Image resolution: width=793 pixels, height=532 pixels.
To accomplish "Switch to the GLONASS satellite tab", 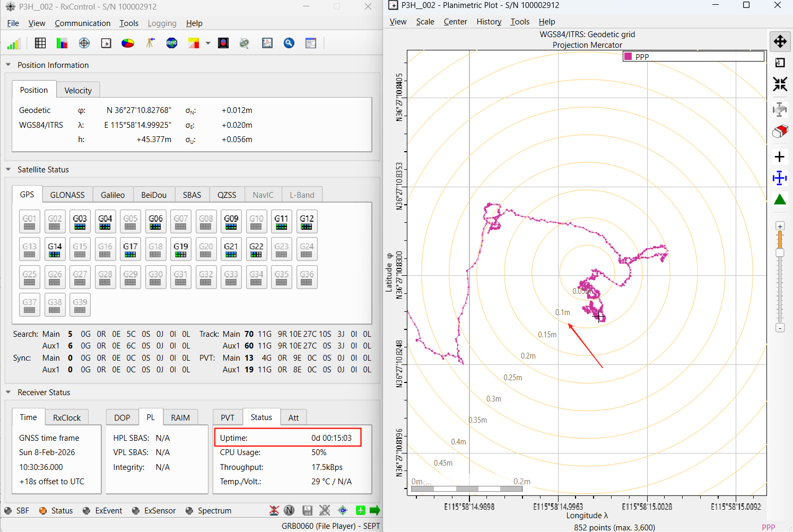I will (x=67, y=195).
